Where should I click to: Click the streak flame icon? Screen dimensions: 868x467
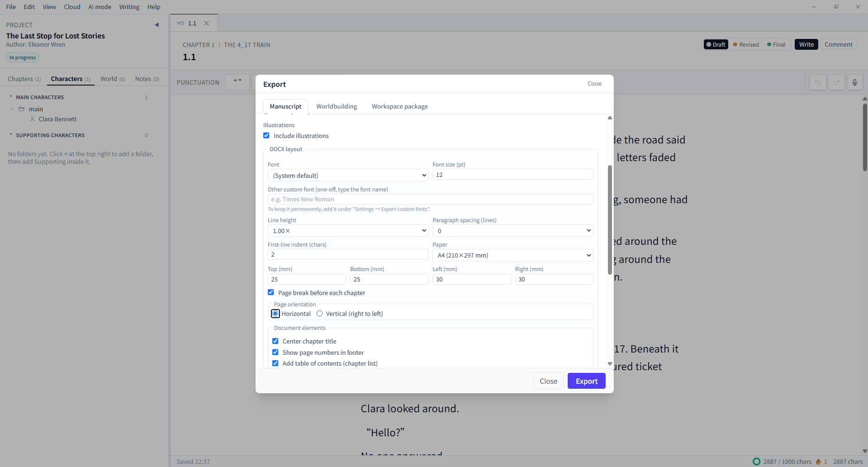(x=818, y=462)
